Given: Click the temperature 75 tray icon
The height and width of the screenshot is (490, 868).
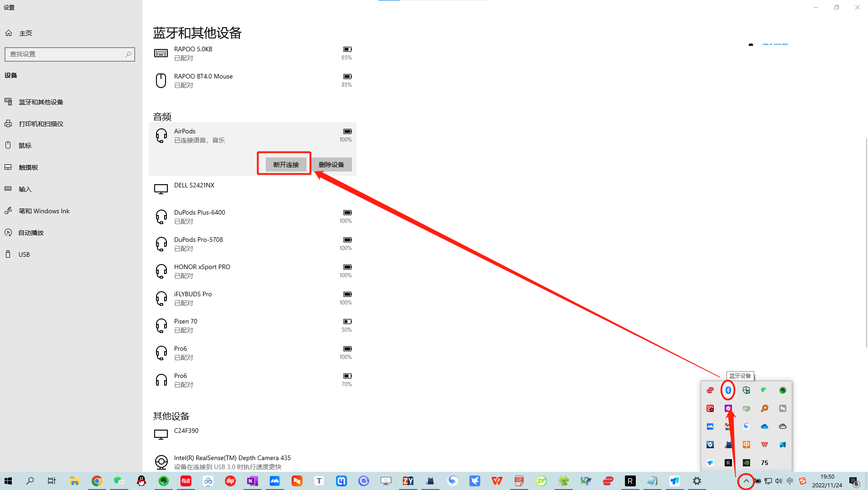Looking at the screenshot, I should point(765,463).
